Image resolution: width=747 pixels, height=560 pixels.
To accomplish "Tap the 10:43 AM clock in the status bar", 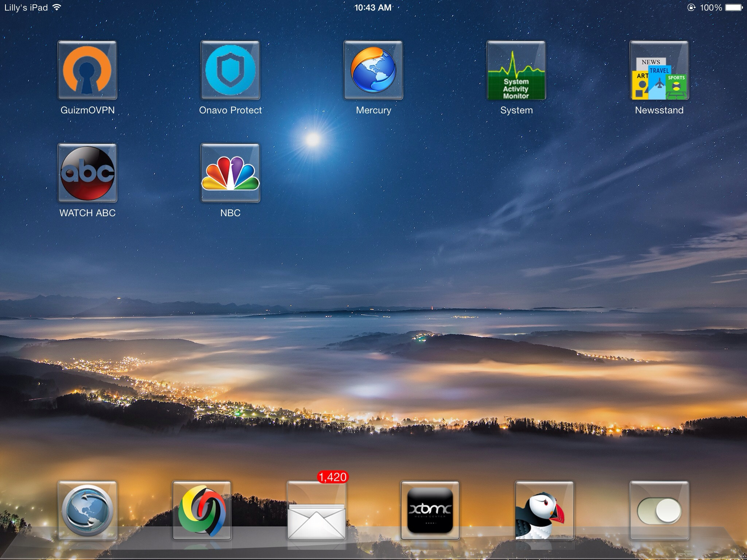I will coord(373,8).
